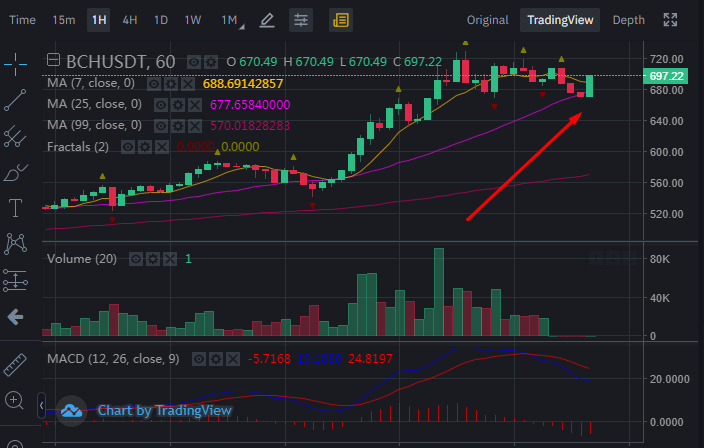Viewport: 704px width, 448px height.
Task: Toggle fullscreen chart view
Action: 670,20
